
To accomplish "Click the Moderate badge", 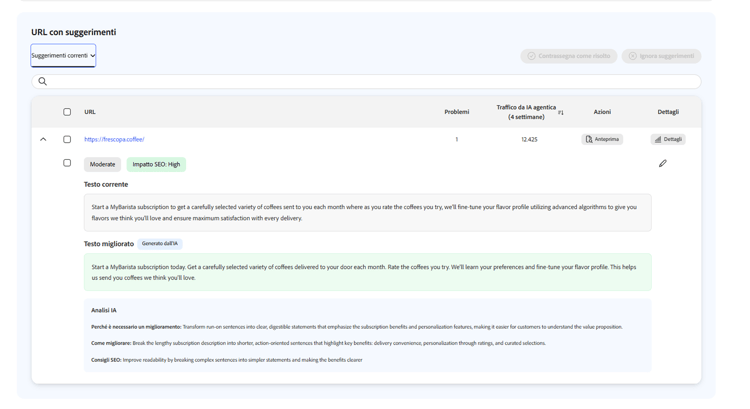I will [102, 164].
